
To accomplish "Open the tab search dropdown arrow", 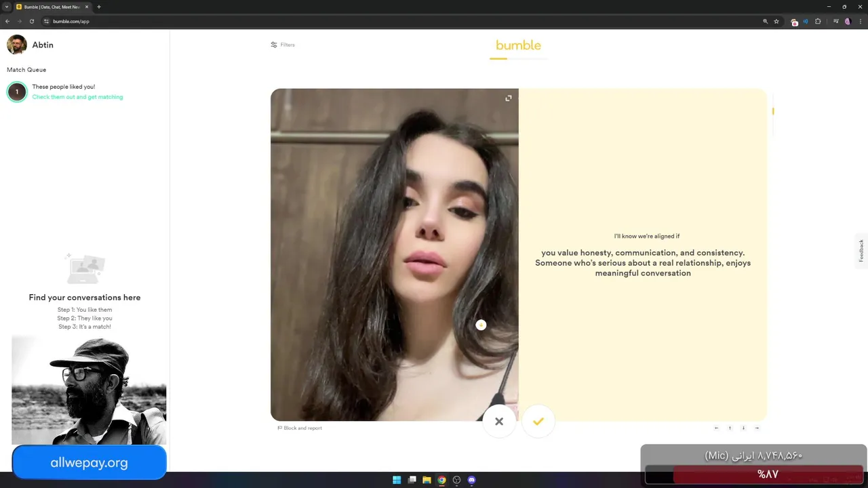I will click(7, 7).
